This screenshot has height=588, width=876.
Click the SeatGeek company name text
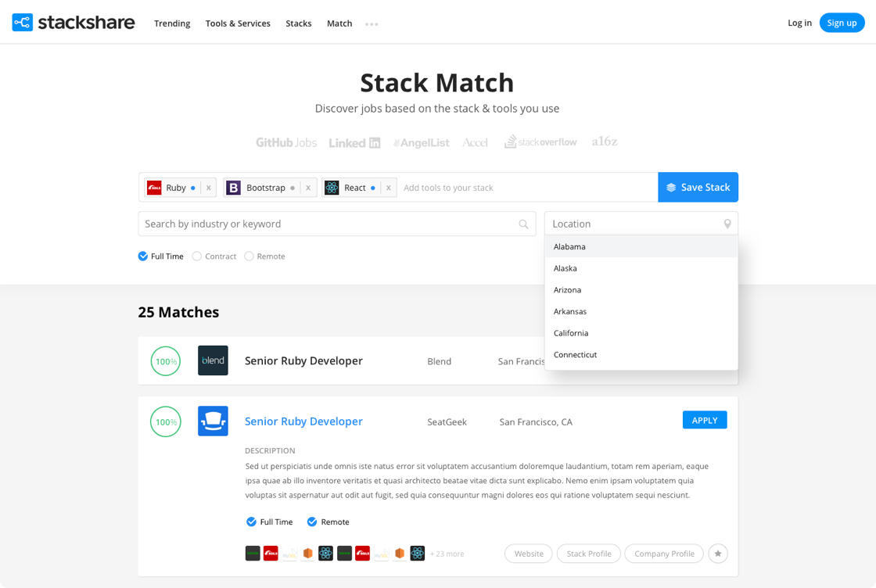[447, 422]
